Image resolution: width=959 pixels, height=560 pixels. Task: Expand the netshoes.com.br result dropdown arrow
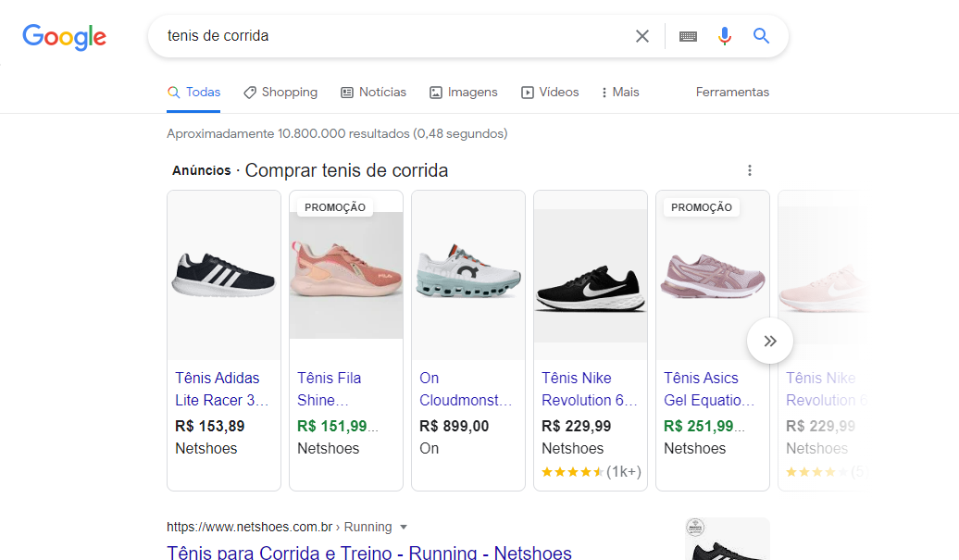404,528
